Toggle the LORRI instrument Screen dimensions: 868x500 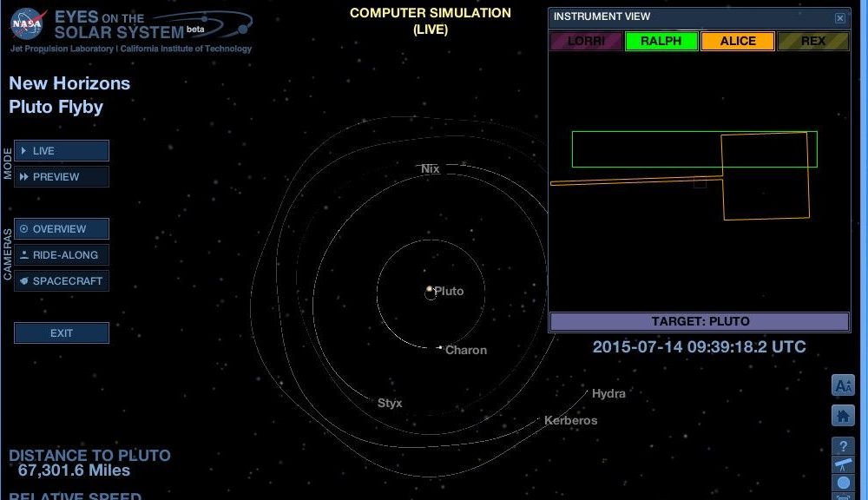(x=586, y=41)
